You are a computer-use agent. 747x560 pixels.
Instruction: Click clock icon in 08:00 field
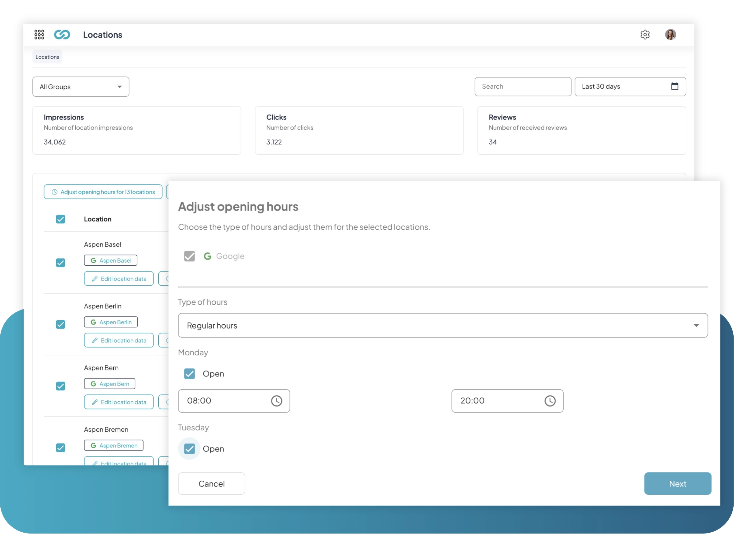point(276,401)
